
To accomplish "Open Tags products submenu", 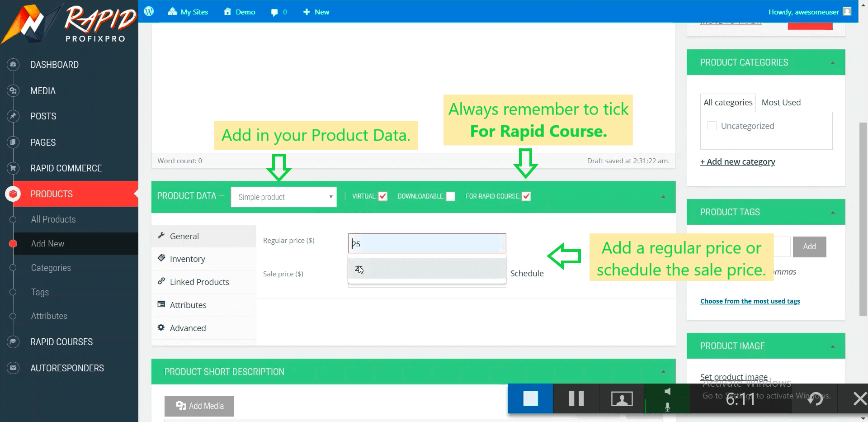I will click(x=40, y=292).
